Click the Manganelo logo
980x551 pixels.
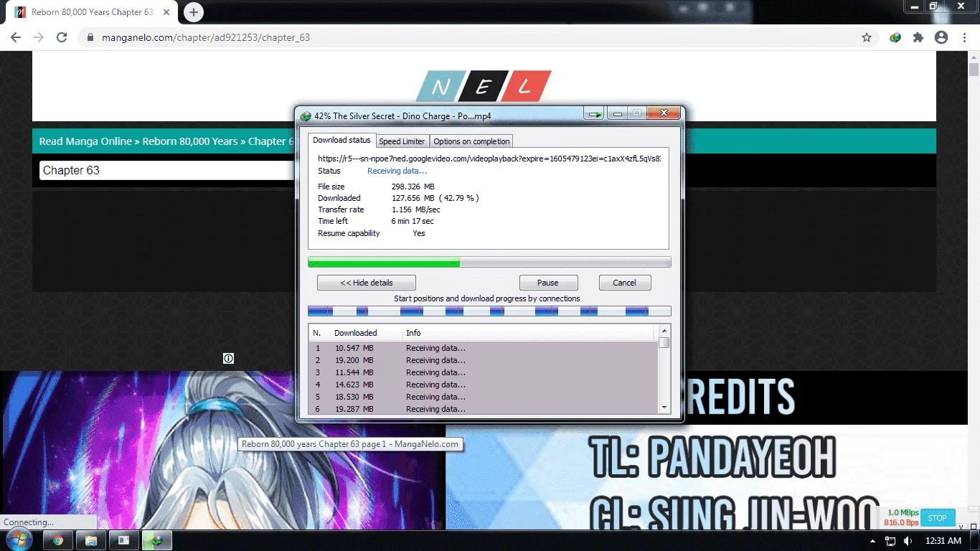click(x=484, y=86)
